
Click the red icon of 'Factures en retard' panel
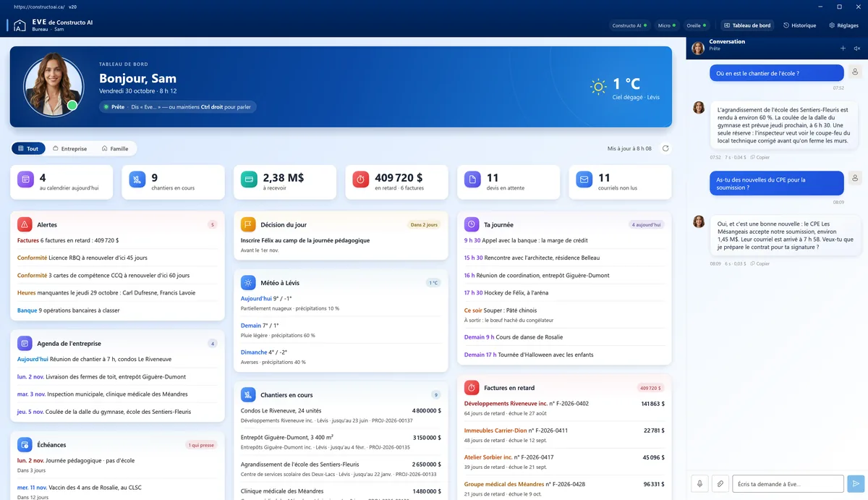pos(472,387)
